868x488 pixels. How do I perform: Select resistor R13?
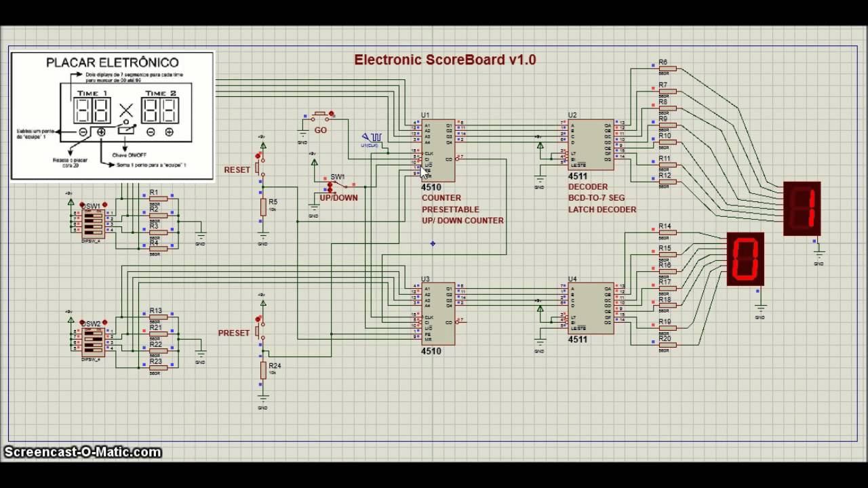158,317
